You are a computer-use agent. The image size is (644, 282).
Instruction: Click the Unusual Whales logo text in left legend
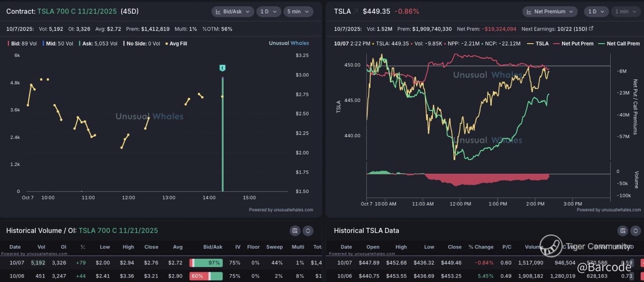pyautogui.click(x=289, y=43)
